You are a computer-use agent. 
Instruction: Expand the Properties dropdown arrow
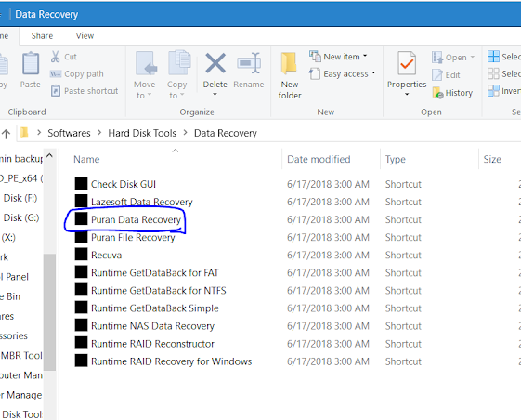click(407, 95)
